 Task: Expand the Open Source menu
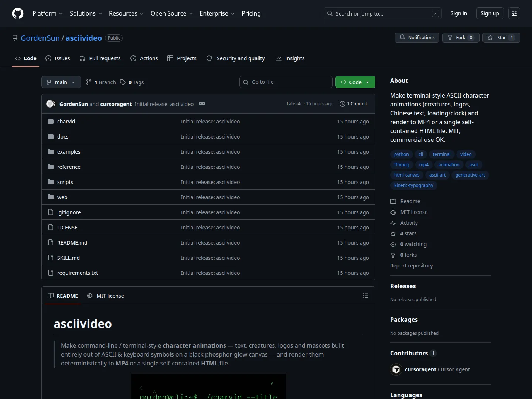172,13
